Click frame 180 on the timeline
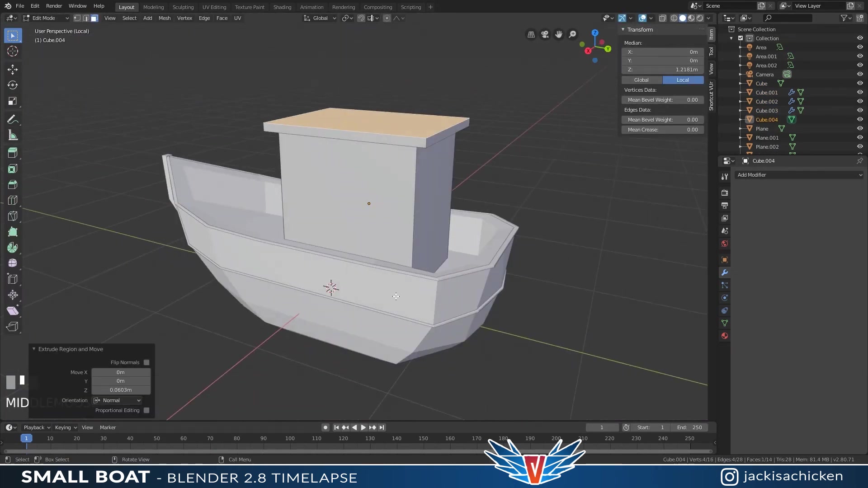 504,438
